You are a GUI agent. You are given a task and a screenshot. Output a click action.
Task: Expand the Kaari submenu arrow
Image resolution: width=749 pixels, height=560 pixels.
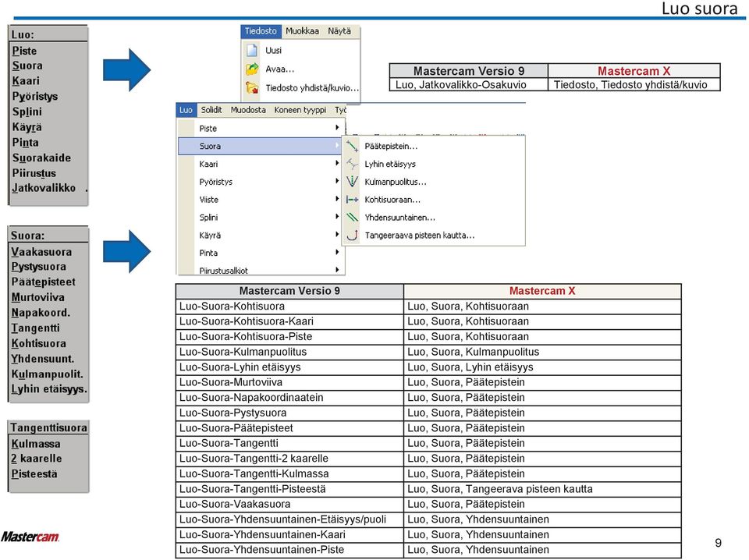click(x=337, y=163)
